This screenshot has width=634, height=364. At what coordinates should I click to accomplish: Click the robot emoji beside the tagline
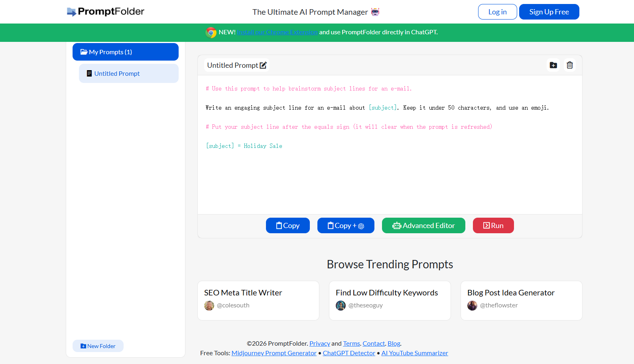375,12
